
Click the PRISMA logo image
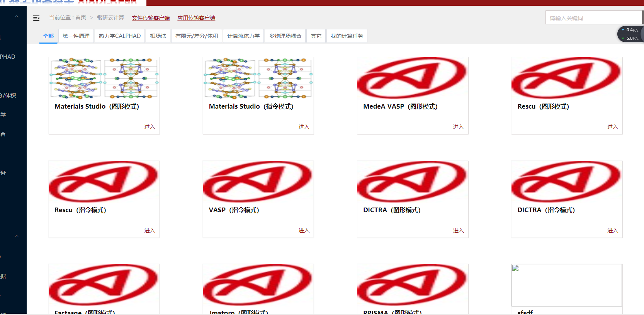[413, 285]
